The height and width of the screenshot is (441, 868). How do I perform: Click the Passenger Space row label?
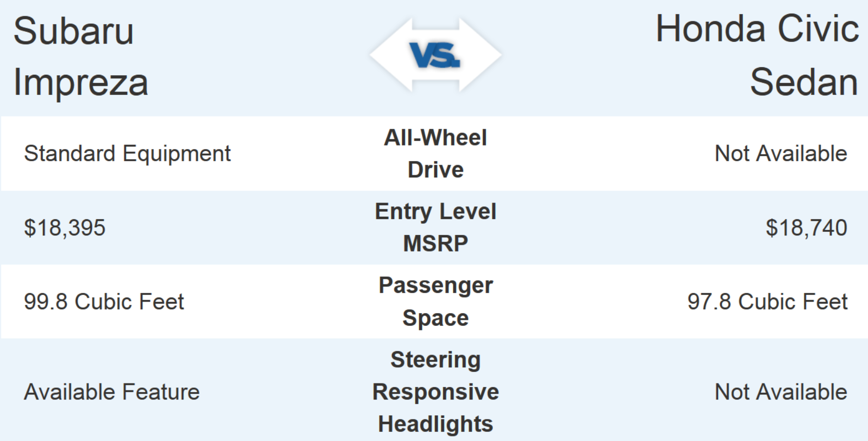(x=435, y=302)
